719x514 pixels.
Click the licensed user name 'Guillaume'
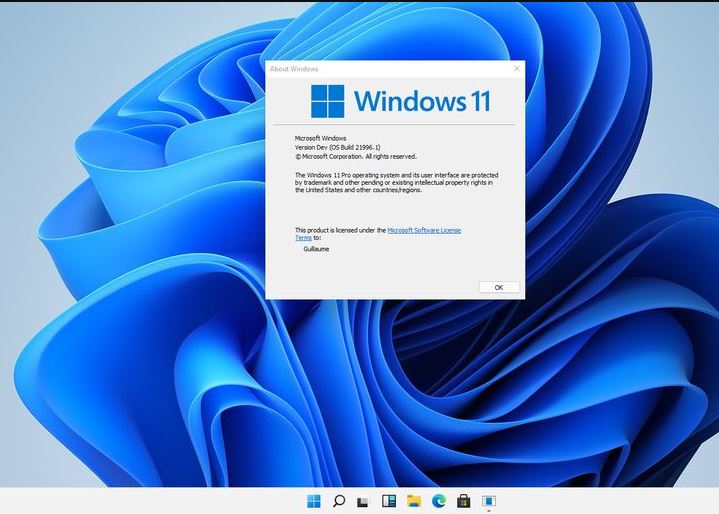316,249
